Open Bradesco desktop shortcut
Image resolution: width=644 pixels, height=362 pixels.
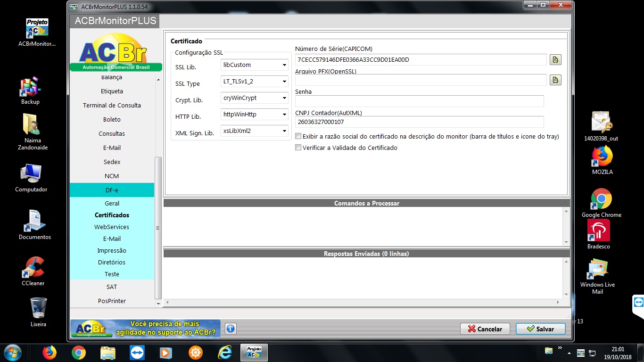point(599,234)
